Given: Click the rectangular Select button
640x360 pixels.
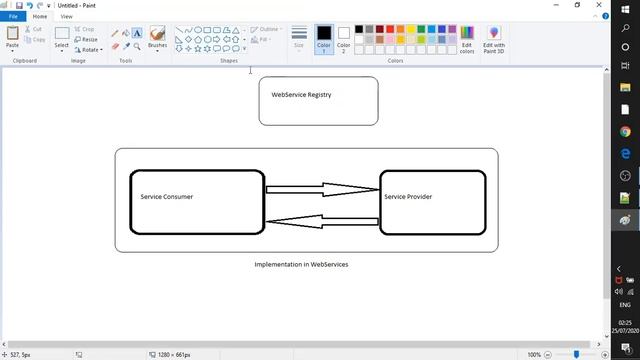Looking at the screenshot, I should (62, 33).
